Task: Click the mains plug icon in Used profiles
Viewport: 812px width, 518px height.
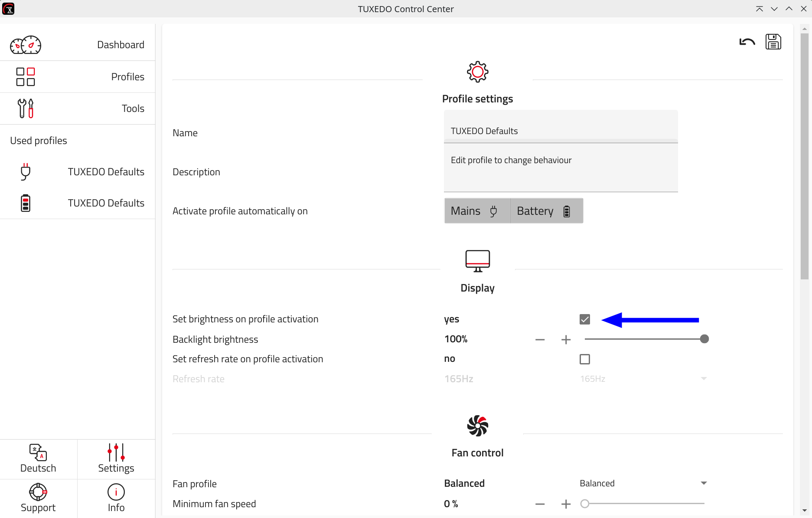Action: [x=26, y=172]
